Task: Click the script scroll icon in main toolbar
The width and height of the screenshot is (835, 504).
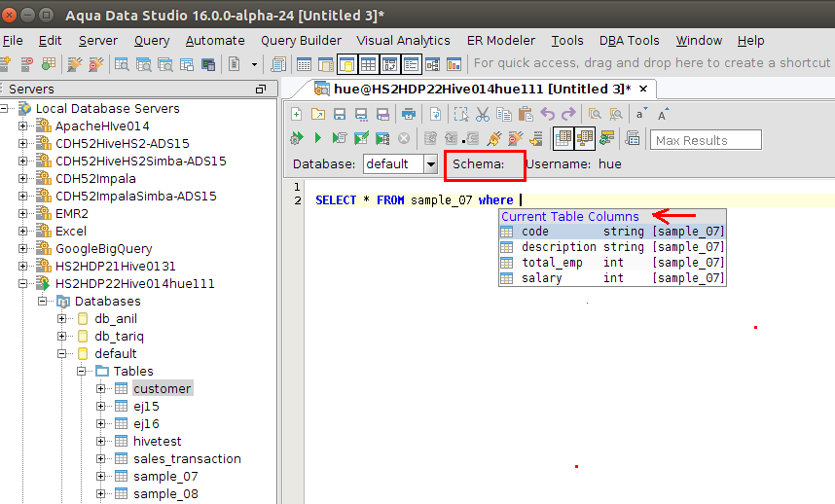Action: coord(278,64)
